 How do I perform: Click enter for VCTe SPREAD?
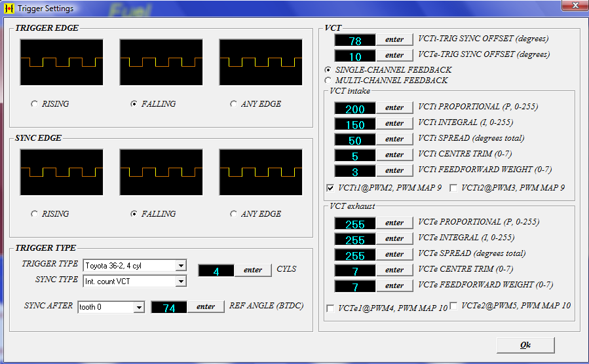pos(394,255)
